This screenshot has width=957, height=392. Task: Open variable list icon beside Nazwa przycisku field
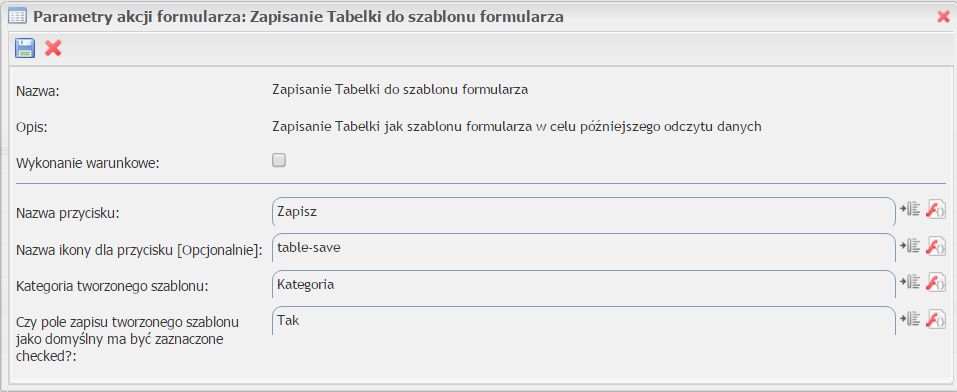[x=910, y=209]
